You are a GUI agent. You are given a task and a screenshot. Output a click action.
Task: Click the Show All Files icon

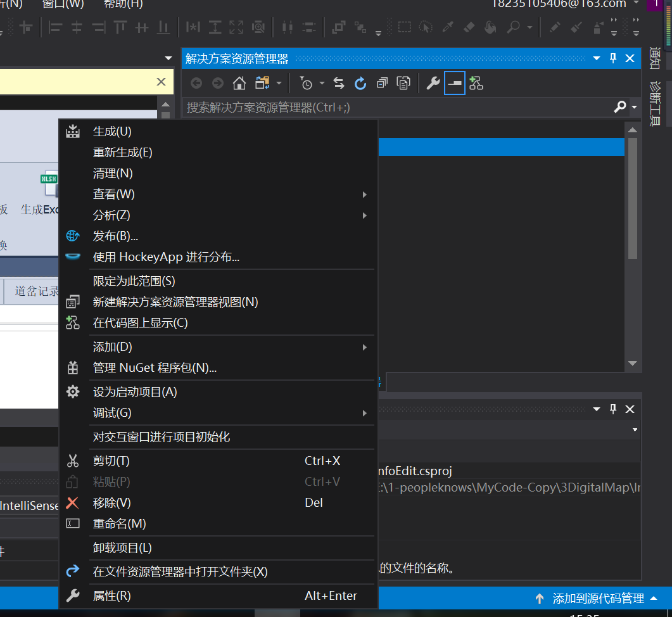tap(403, 83)
